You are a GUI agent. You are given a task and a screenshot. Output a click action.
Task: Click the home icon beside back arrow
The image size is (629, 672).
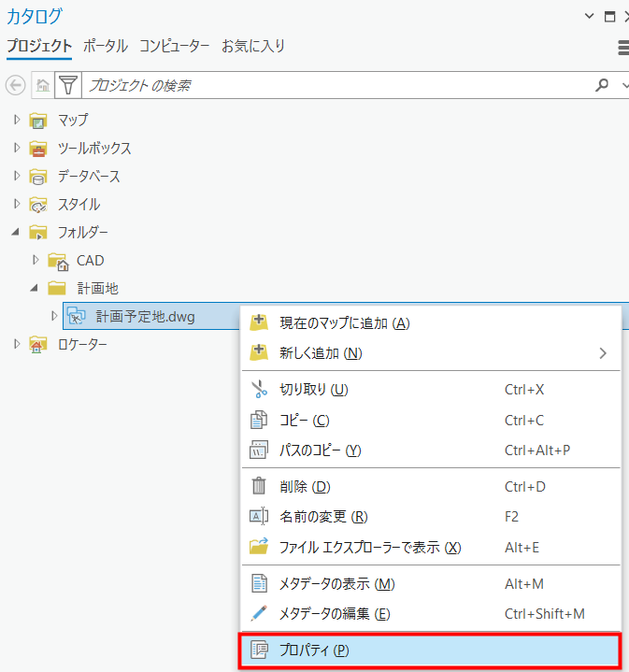(43, 85)
